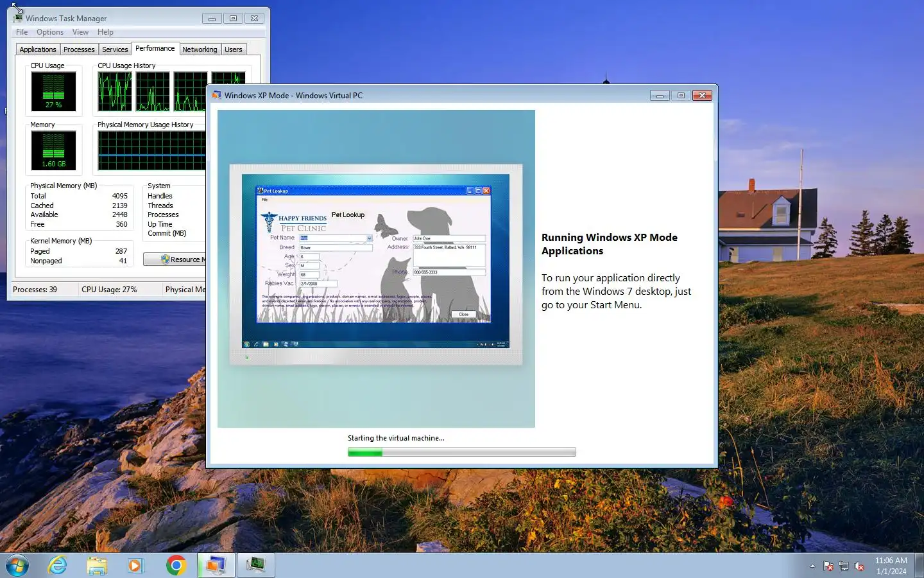Click the Total physical memory value 4095
The image size is (924, 578).
[120, 196]
